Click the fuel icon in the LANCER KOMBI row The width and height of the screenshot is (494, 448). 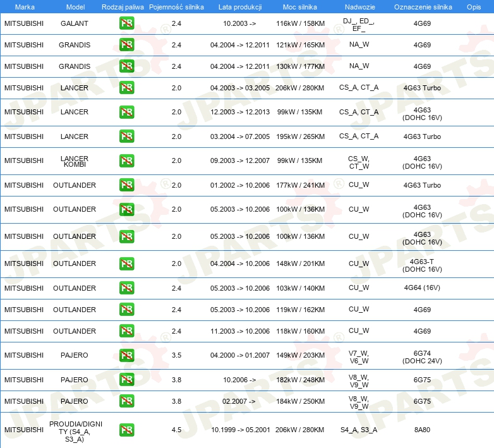126,160
